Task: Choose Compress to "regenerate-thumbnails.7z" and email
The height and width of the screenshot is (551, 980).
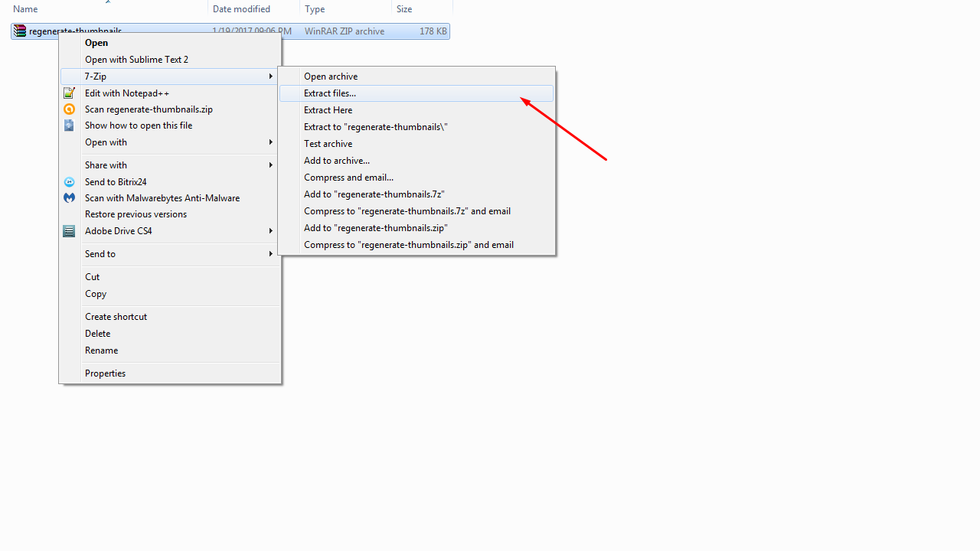Action: click(416, 211)
